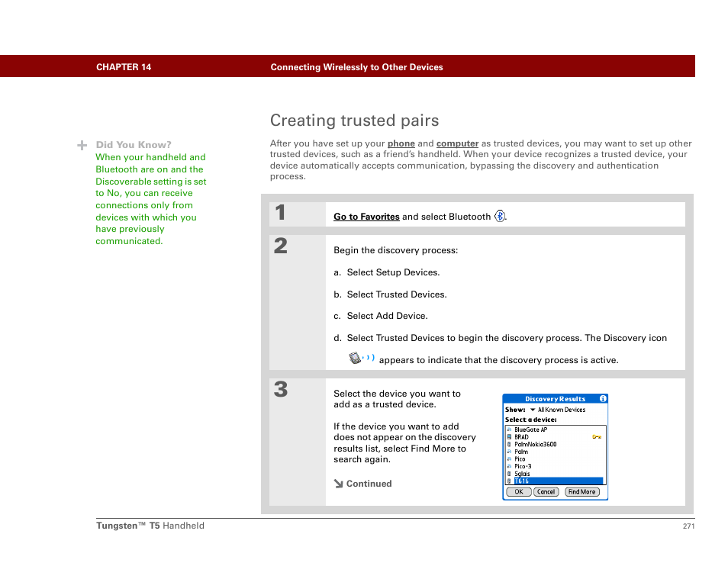Viewport: 728px width, 563px height.
Task: Click the Find More button
Action: click(x=581, y=491)
